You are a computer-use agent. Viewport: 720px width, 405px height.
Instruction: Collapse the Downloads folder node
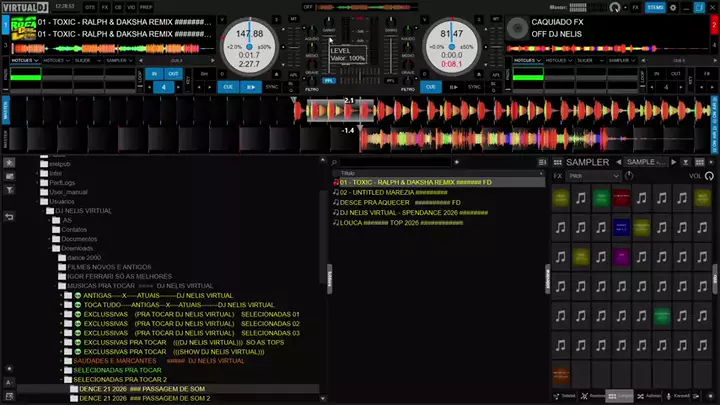click(50, 248)
